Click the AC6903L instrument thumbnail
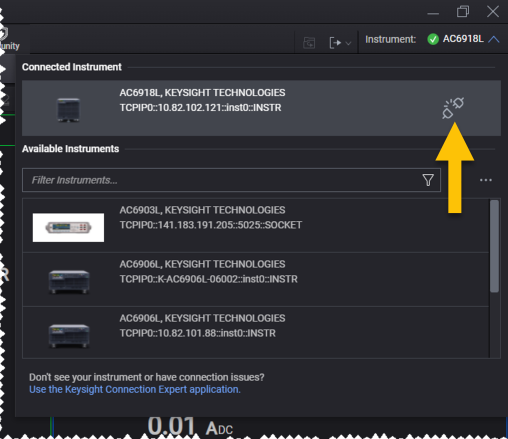The width and height of the screenshot is (508, 439). pyautogui.click(x=68, y=227)
